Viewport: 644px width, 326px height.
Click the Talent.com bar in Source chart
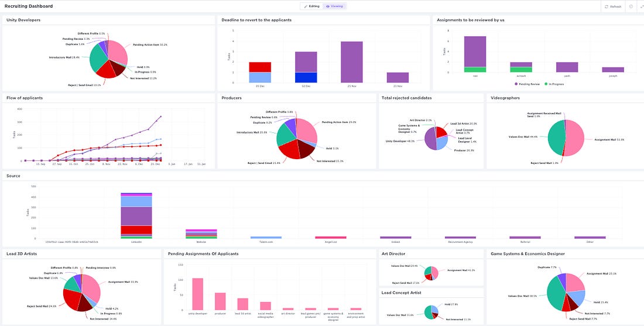point(266,238)
